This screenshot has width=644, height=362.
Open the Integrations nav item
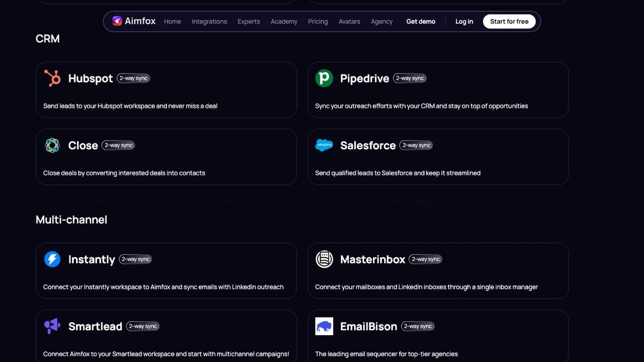click(x=209, y=21)
